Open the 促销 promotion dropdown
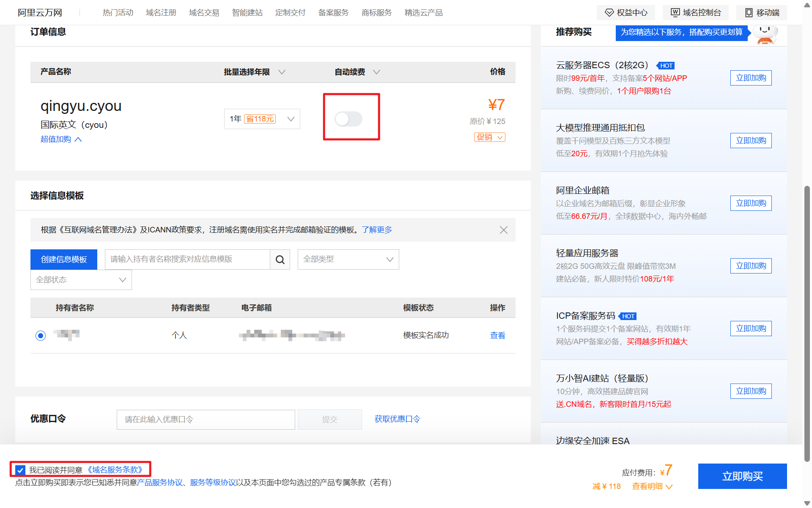 [x=489, y=137]
